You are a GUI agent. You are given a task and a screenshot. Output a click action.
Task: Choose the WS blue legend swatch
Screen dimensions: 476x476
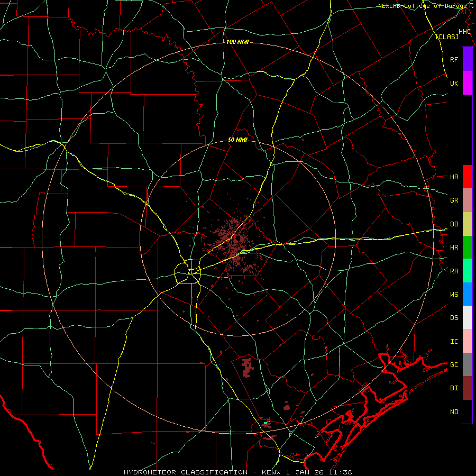[467, 294]
